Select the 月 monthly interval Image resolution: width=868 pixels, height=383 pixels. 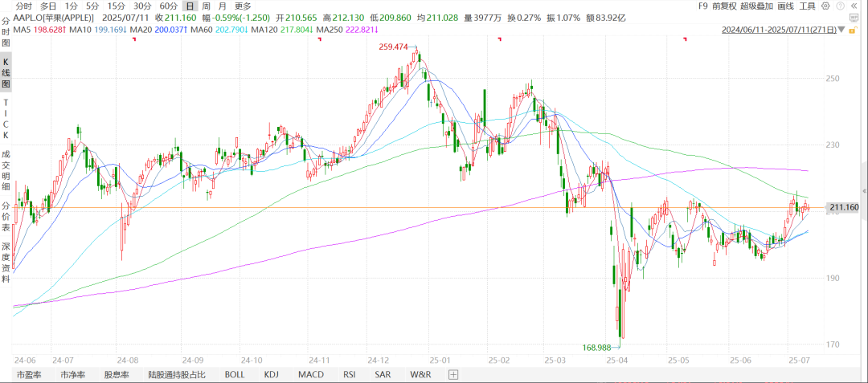point(222,6)
